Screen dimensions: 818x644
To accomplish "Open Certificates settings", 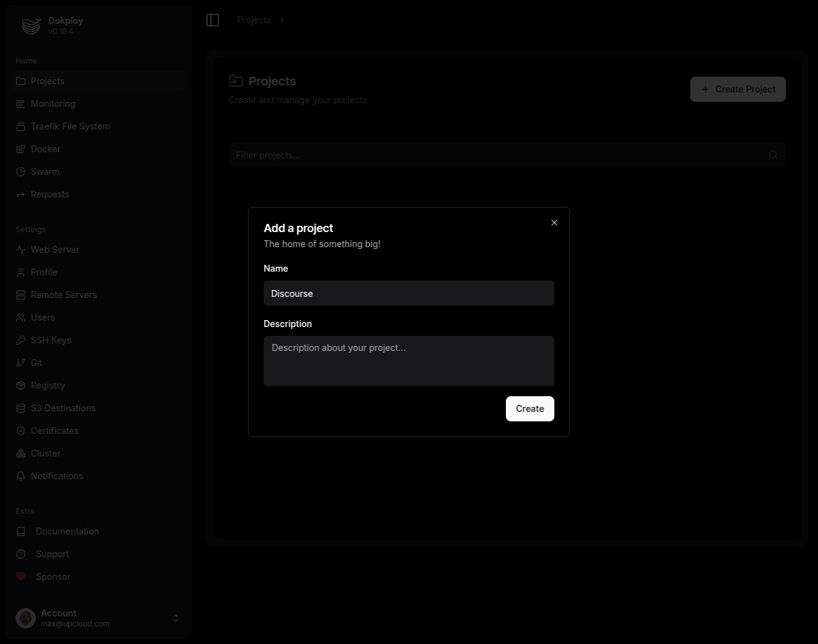I will coord(54,431).
